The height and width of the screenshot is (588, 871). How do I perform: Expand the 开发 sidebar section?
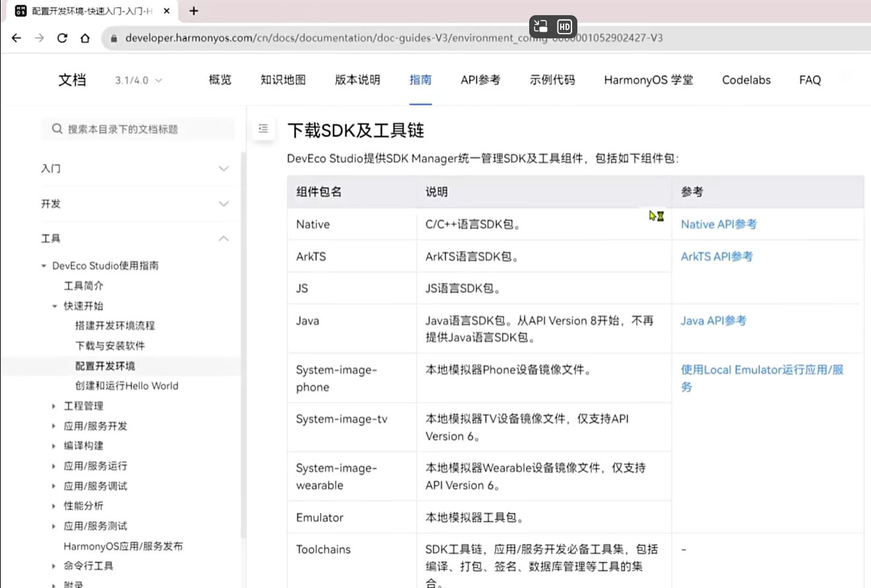coord(224,204)
